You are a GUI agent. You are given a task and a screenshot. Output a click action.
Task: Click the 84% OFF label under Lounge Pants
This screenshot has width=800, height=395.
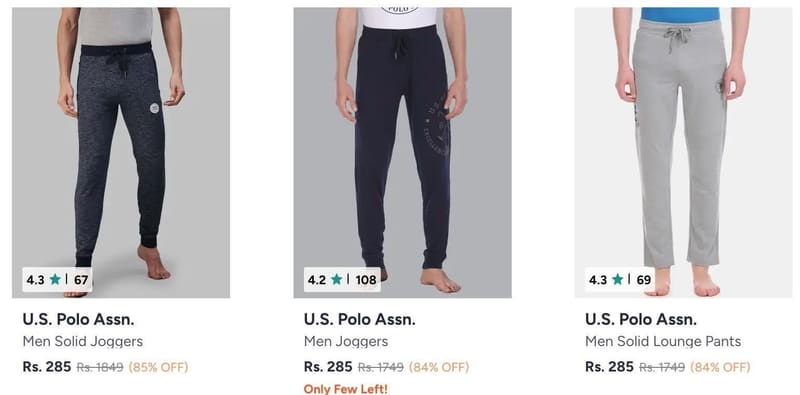720,367
